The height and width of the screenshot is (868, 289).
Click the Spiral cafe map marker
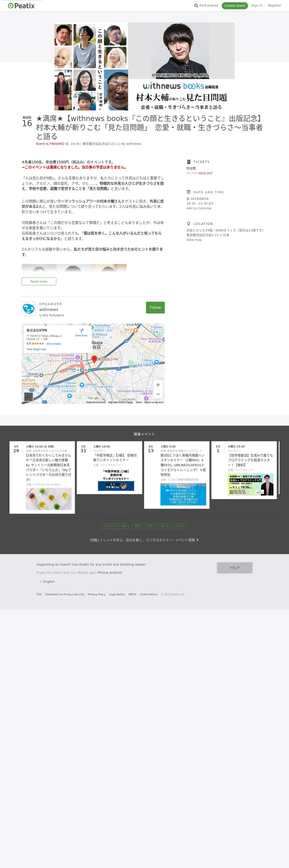135,331
